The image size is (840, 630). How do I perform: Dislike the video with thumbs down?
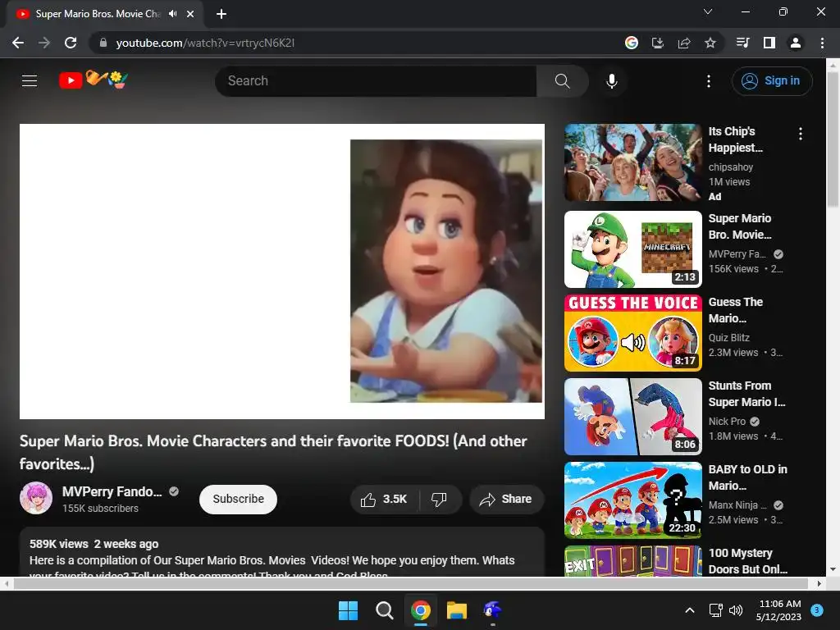coord(440,500)
